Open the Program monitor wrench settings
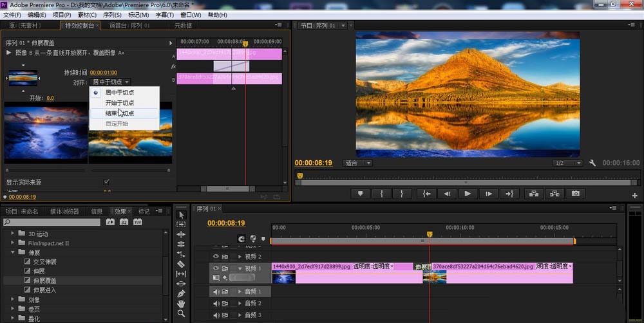644x323 pixels. 592,163
